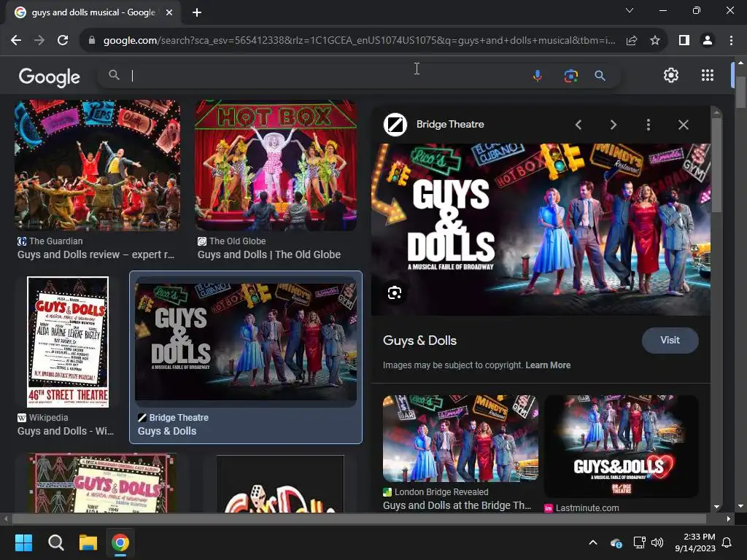Open Guys and Dolls | The Old Globe link
Image resolution: width=747 pixels, height=560 pixels.
click(x=269, y=254)
